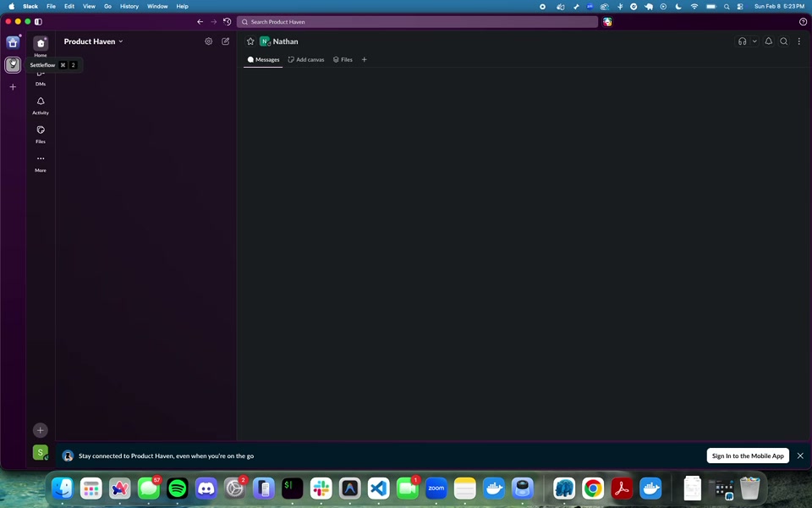This screenshot has height=508, width=812.
Task: Expand the Product Haven workspace menu
Action: (x=94, y=41)
